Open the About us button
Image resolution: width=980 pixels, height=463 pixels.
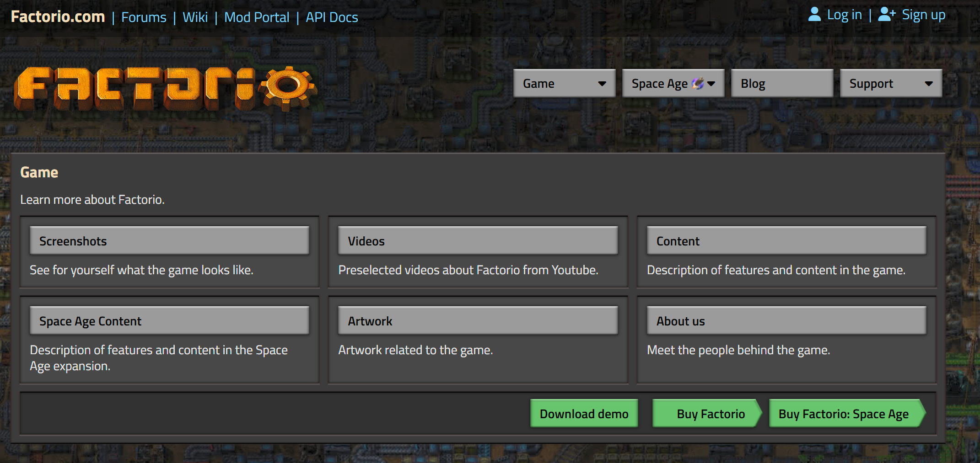coord(786,320)
